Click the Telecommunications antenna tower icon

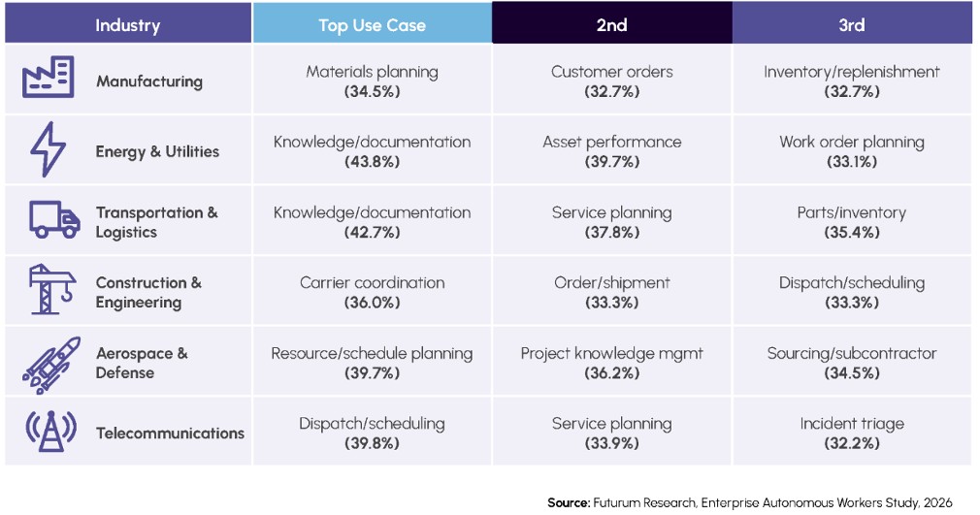[50, 432]
